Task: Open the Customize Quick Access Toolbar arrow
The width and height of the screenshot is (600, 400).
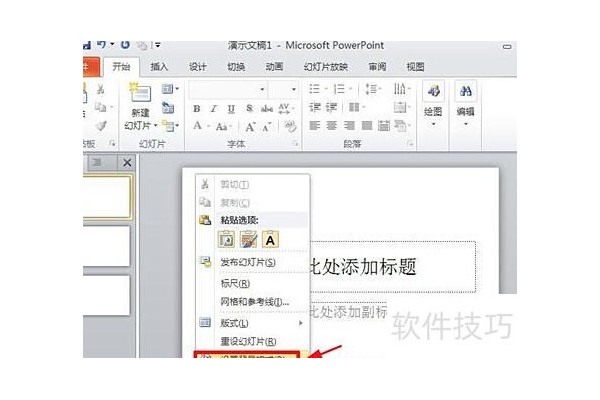Action: coord(158,45)
